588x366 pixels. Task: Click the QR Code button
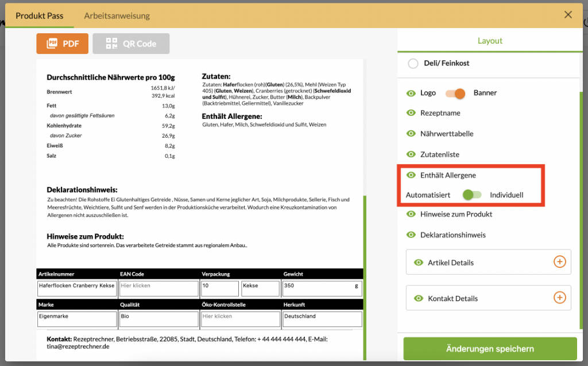[x=131, y=44]
